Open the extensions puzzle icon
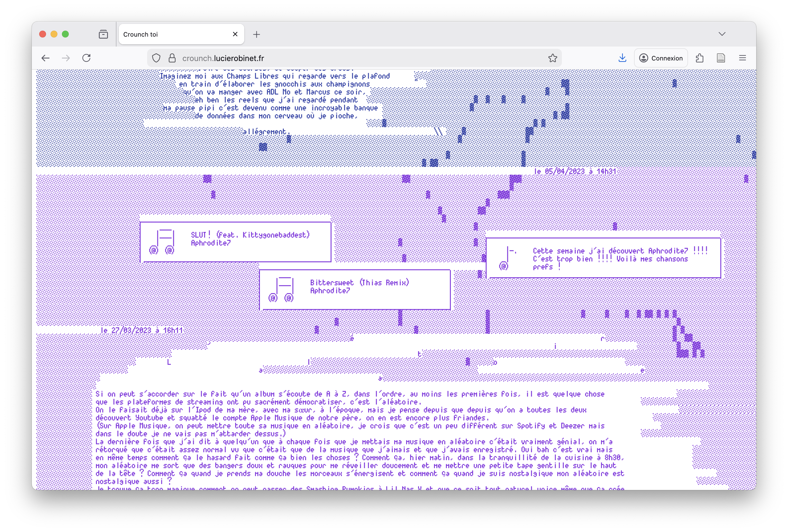The width and height of the screenshot is (788, 532). [699, 58]
